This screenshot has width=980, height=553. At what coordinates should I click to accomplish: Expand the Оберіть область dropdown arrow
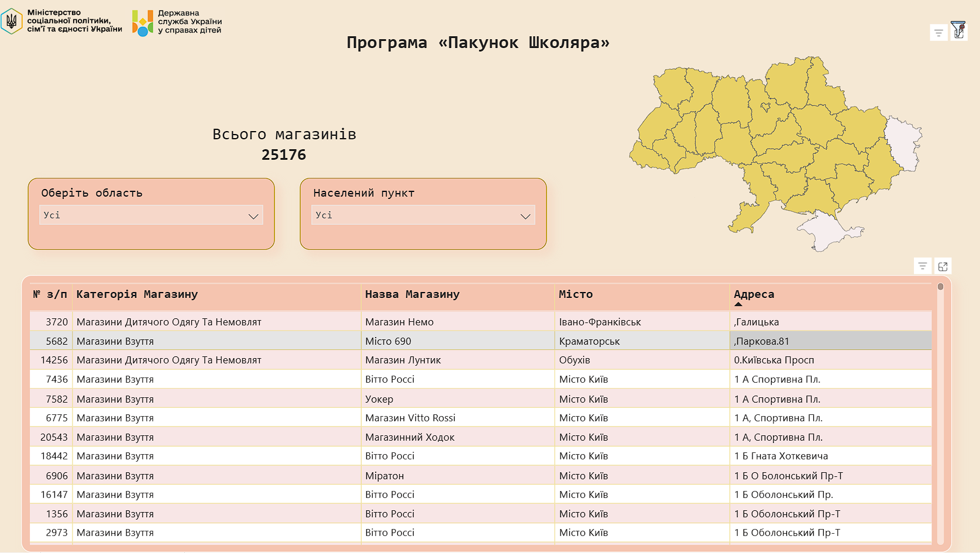pyautogui.click(x=253, y=216)
